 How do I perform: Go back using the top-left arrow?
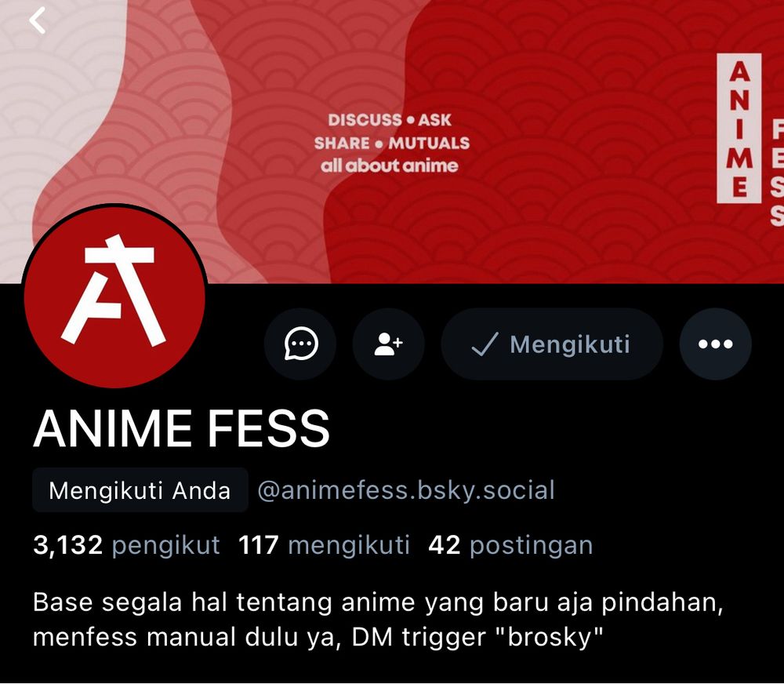(x=37, y=20)
